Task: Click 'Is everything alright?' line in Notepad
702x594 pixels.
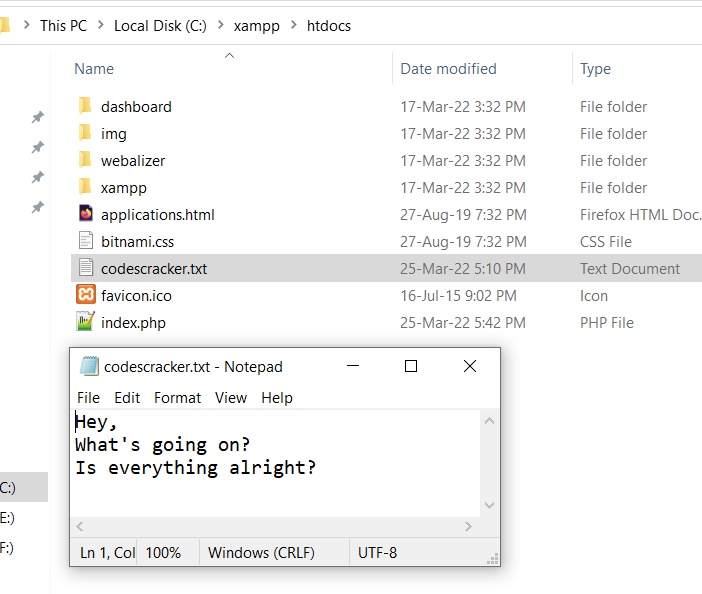Action: tap(196, 468)
